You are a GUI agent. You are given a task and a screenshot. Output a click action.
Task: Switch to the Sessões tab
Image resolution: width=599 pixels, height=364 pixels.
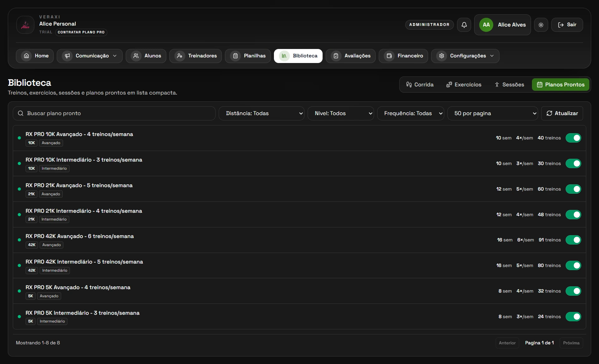click(x=509, y=85)
